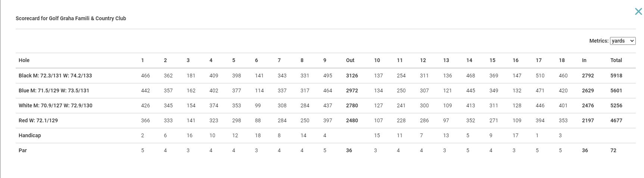Click the Out column header
This screenshot has height=178, width=644.
click(x=350, y=60)
